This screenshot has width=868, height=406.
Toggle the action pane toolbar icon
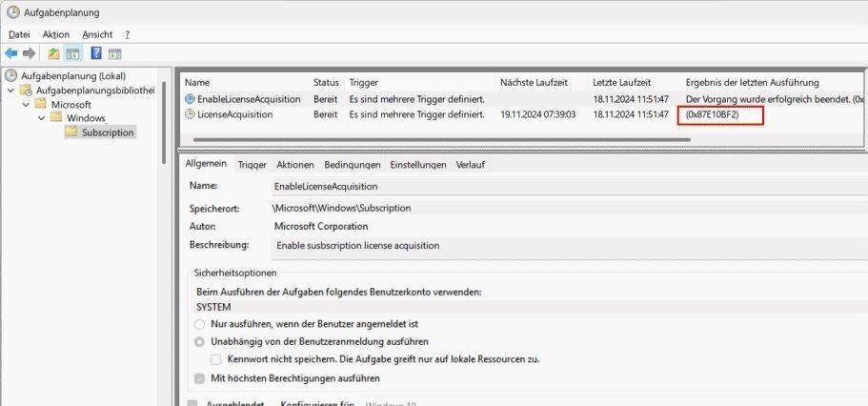click(x=114, y=53)
